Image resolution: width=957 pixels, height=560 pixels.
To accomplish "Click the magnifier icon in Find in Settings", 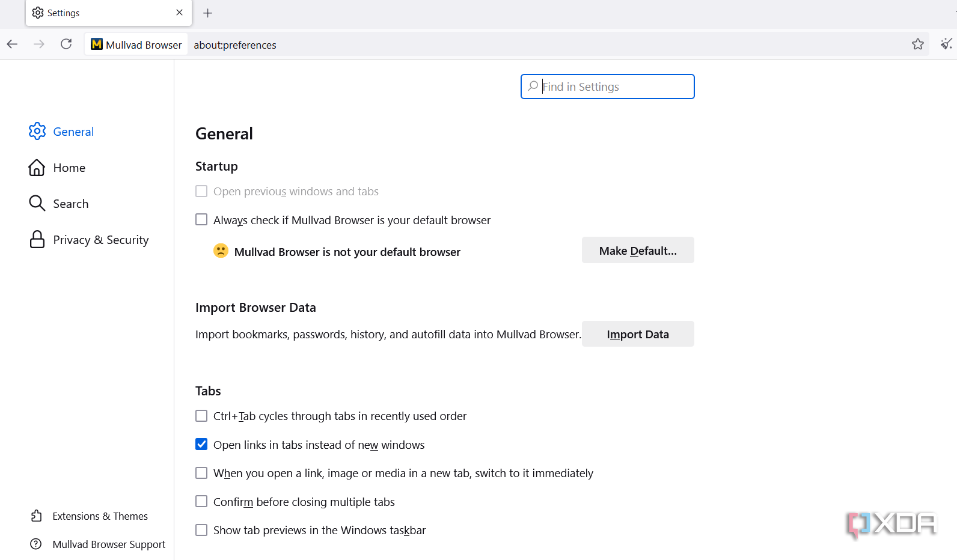I will click(533, 86).
